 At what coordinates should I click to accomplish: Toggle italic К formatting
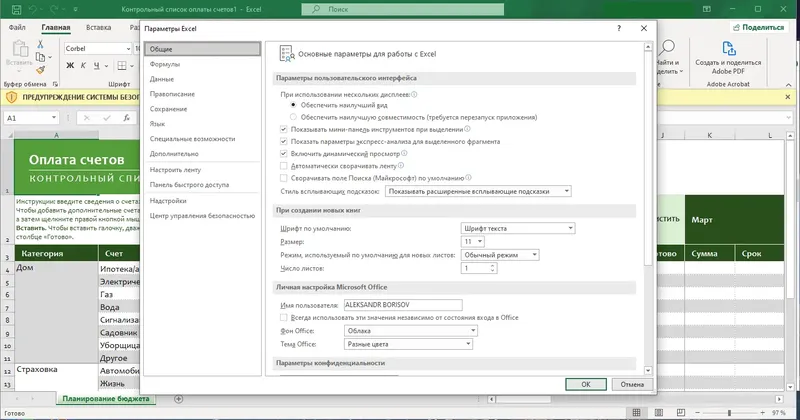83,65
